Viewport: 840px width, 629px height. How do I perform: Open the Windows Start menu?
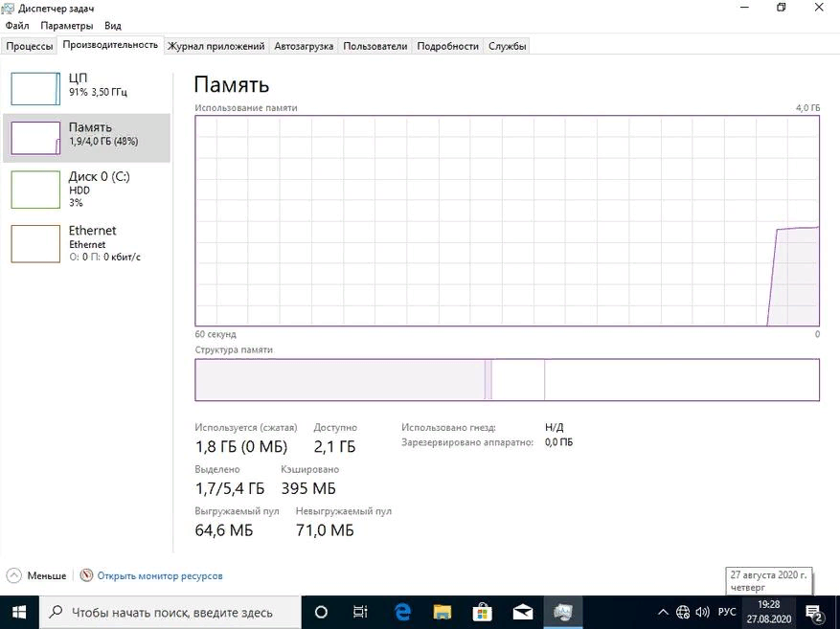pyautogui.click(x=19, y=612)
